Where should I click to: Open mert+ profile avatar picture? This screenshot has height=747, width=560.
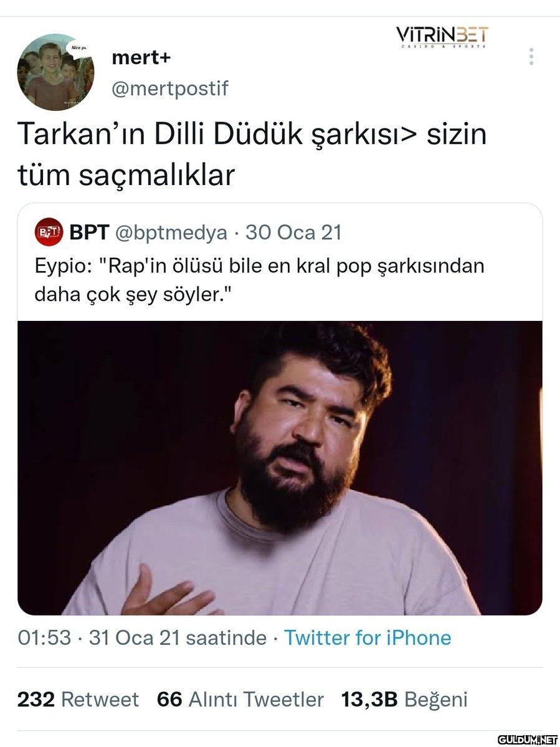55,72
